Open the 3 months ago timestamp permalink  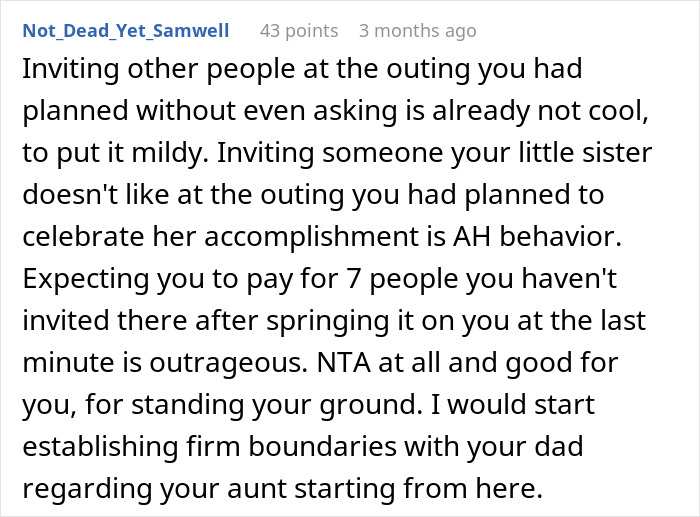click(417, 31)
